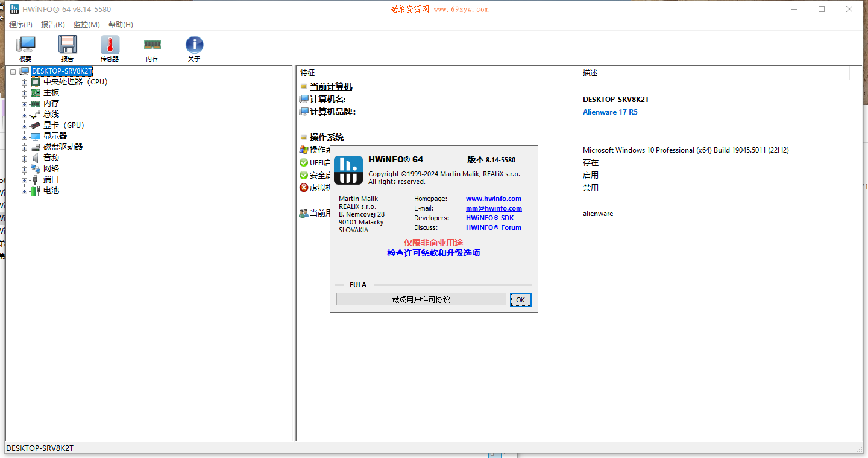Image resolution: width=868 pixels, height=458 pixels.
Task: Click the users icon beside 当前用 row
Action: point(304,213)
